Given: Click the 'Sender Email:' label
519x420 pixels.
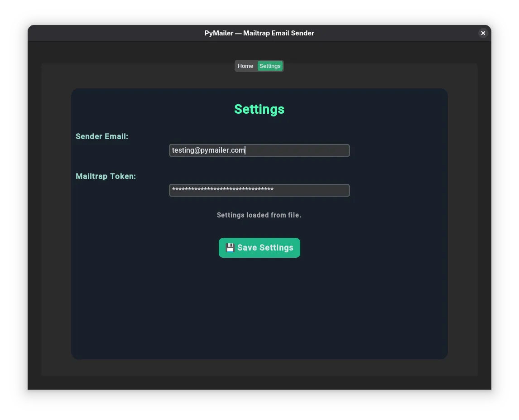Looking at the screenshot, I should click(x=101, y=136).
